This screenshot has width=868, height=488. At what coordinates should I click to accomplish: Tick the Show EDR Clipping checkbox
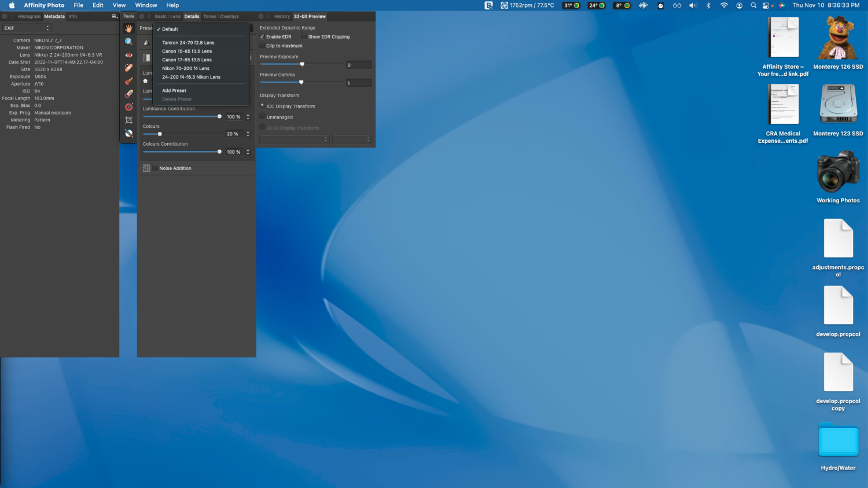pos(304,36)
